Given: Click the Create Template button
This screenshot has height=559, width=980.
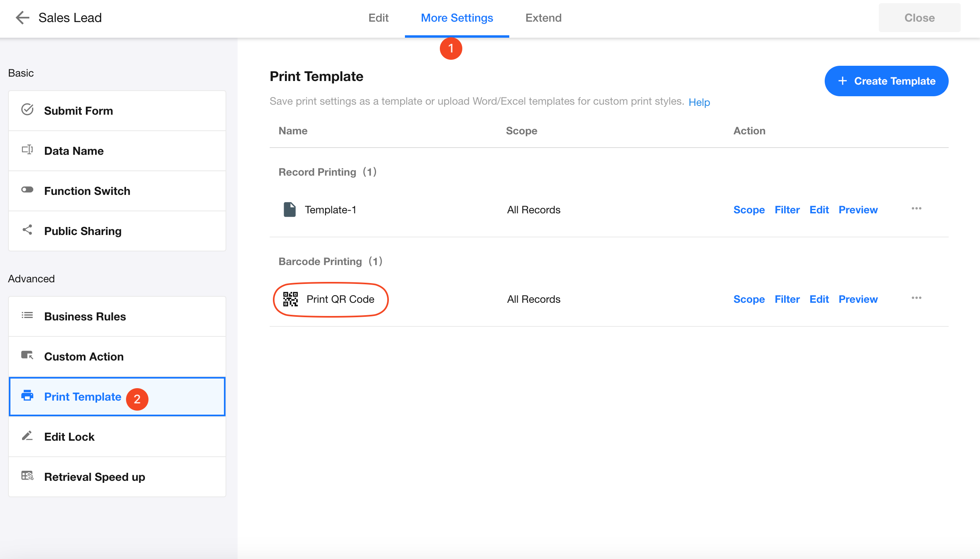Looking at the screenshot, I should pyautogui.click(x=886, y=81).
